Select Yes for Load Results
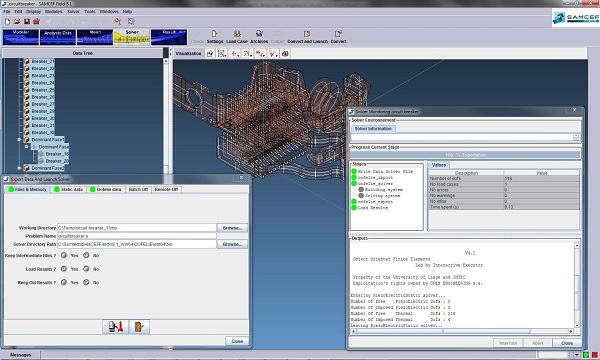This screenshot has width=600, height=360. click(64, 269)
